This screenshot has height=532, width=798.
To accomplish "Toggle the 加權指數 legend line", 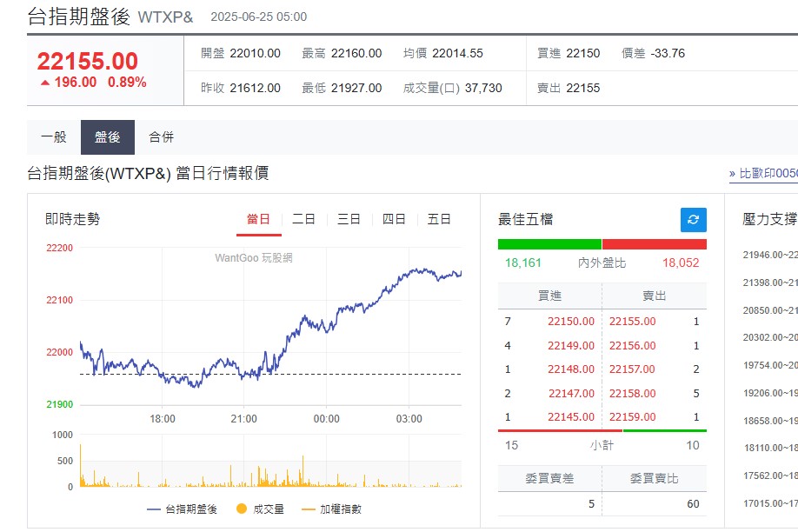I will [309, 509].
